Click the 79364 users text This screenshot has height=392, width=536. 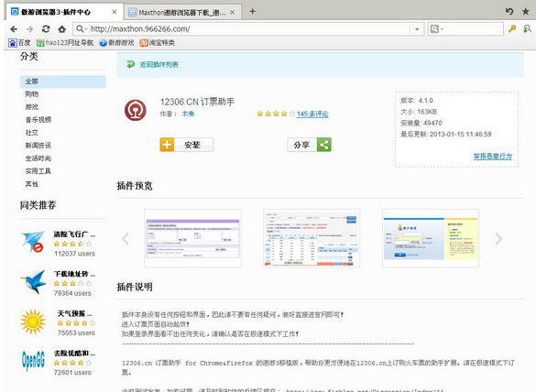(72, 293)
